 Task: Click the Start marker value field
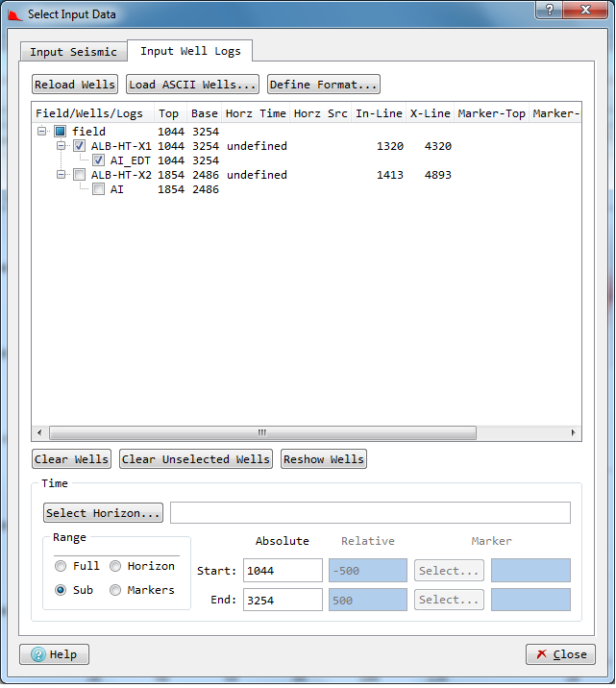pos(530,571)
